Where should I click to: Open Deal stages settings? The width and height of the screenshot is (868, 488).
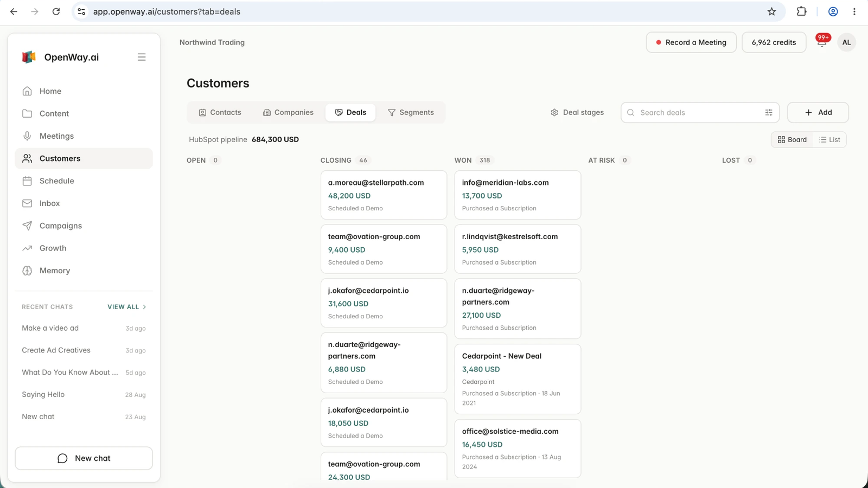pos(577,112)
